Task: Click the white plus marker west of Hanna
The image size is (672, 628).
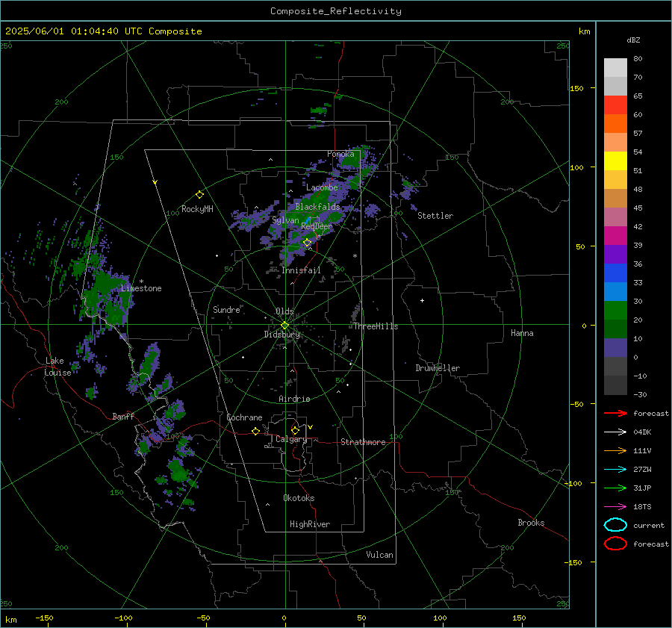Action: (422, 300)
